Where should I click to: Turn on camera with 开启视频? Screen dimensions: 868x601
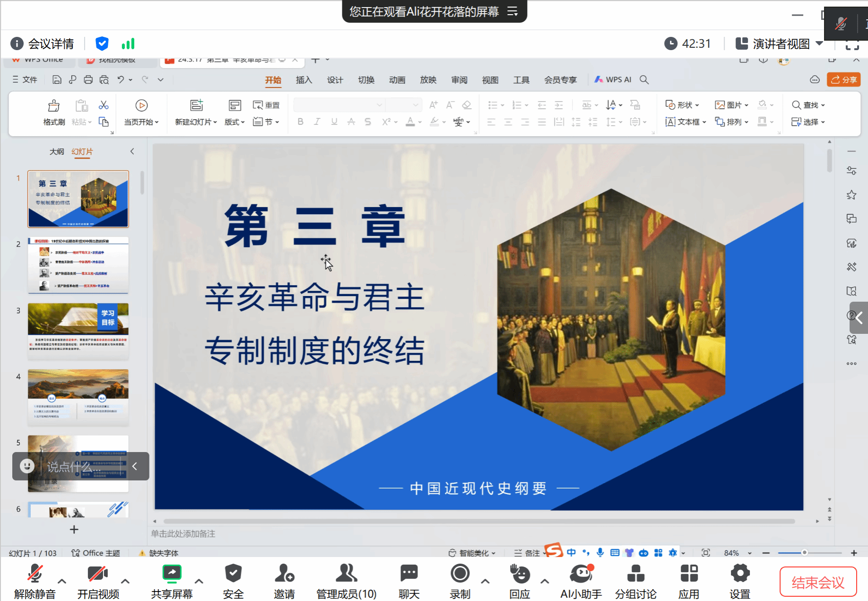pos(98,574)
